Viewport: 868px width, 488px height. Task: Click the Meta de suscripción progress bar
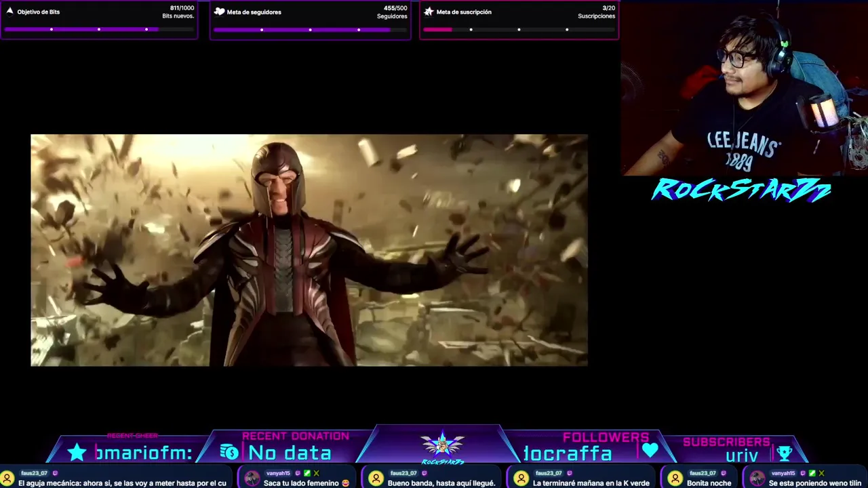click(519, 29)
